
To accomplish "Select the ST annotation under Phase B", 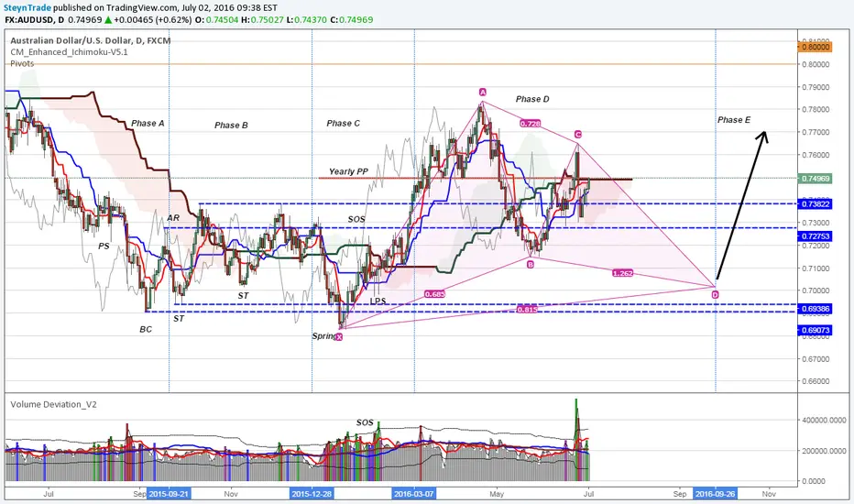I will coord(243,295).
